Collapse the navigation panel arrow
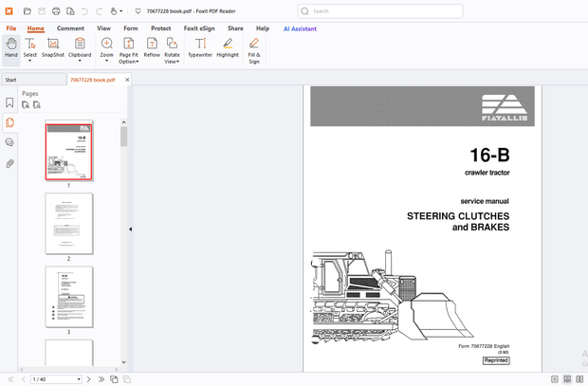The height and width of the screenshot is (386, 588). click(x=130, y=229)
